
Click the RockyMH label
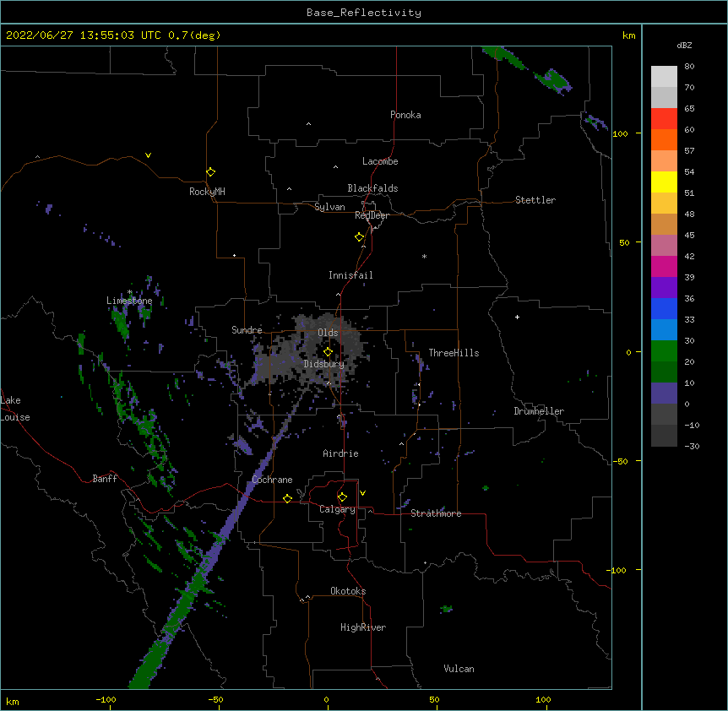pyautogui.click(x=207, y=192)
